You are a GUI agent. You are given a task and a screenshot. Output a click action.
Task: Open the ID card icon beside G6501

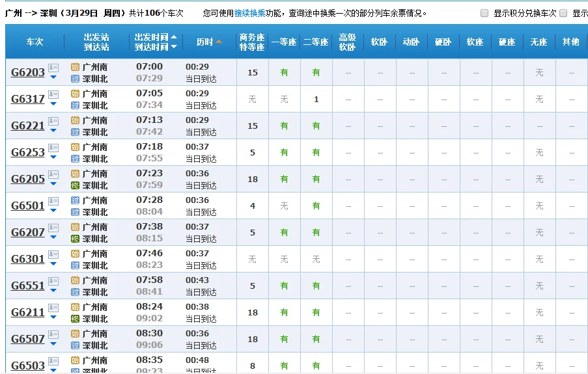tap(53, 201)
